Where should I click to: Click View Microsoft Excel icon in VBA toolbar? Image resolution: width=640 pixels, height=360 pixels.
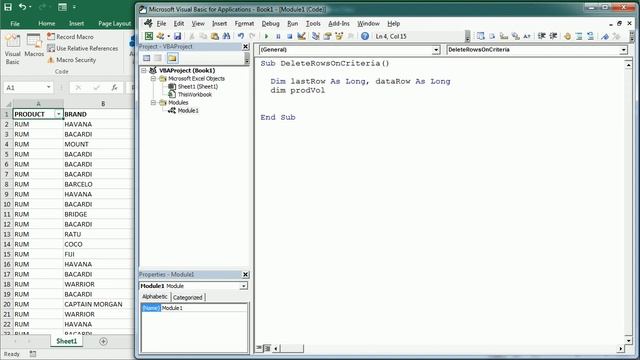[149, 36]
